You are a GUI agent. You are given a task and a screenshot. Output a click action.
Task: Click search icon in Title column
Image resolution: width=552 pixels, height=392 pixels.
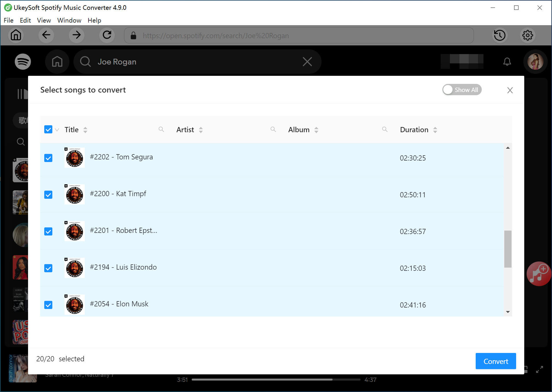coord(161,129)
